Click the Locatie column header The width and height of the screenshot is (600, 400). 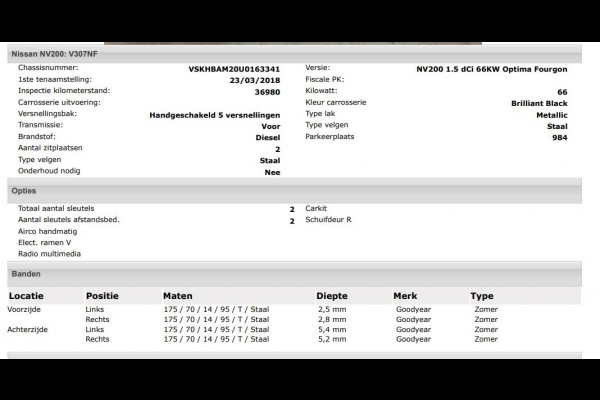tap(26, 296)
